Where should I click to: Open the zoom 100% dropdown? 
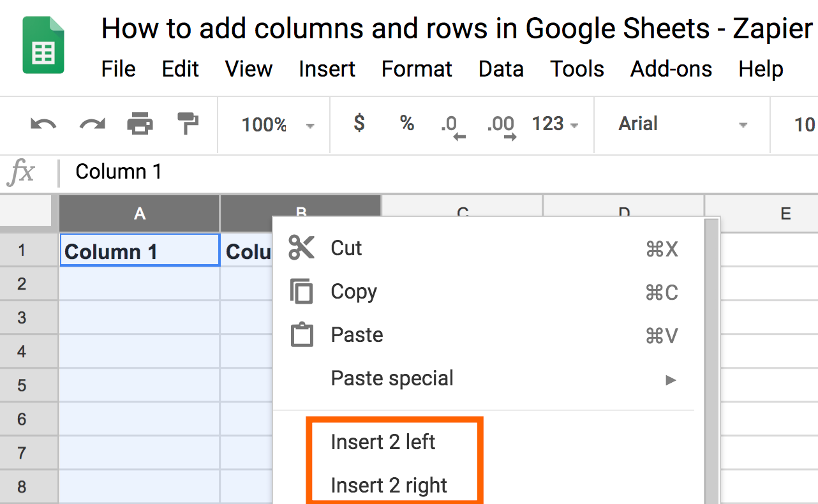coord(278,124)
